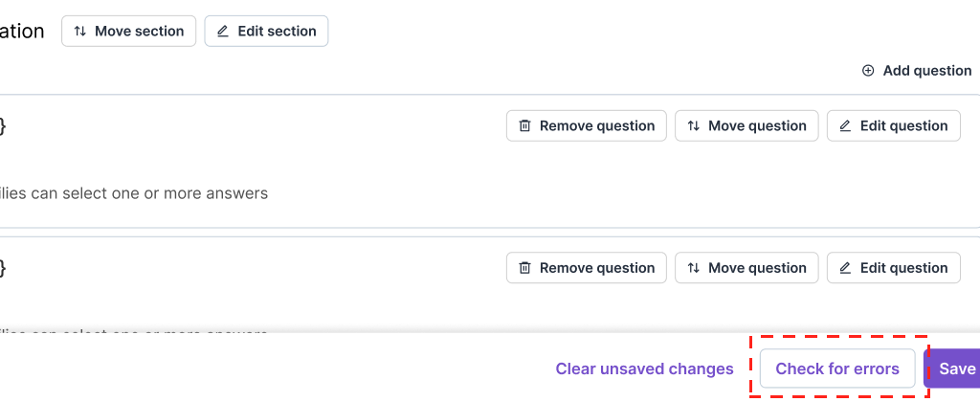Screen dimensions: 980x402
Task: Clear unsaved changes
Action: coord(644,369)
